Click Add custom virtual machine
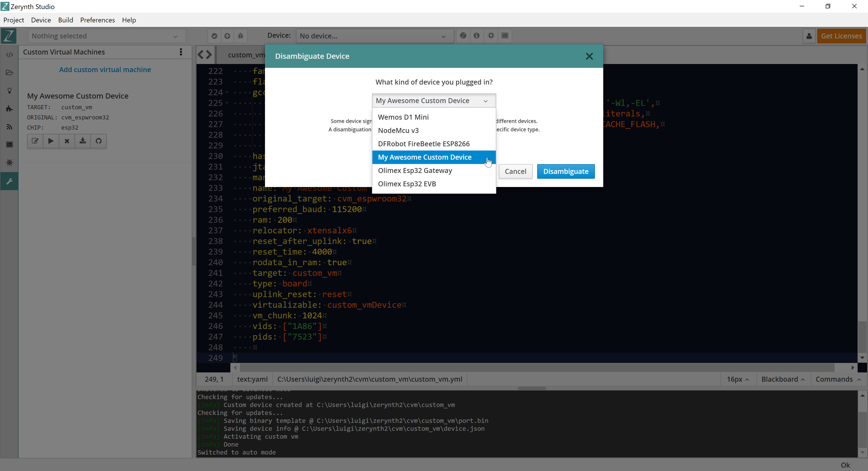The height and width of the screenshot is (471, 868). pyautogui.click(x=105, y=69)
